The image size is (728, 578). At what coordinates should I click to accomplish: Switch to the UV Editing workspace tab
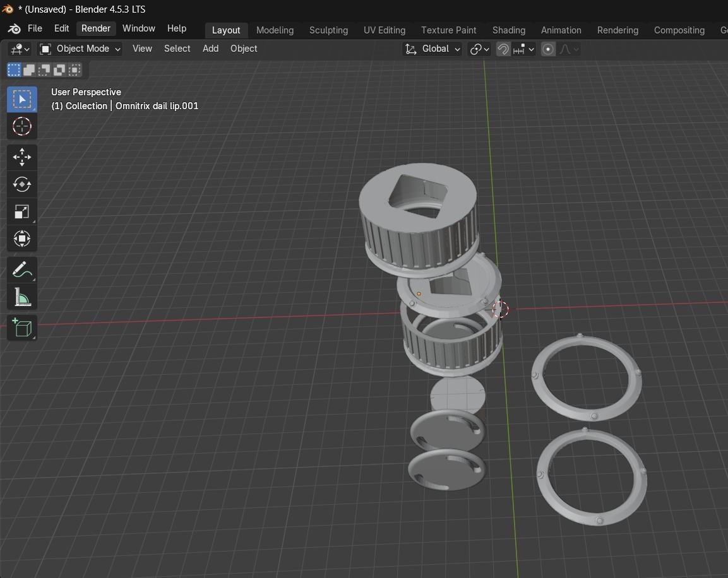[385, 30]
